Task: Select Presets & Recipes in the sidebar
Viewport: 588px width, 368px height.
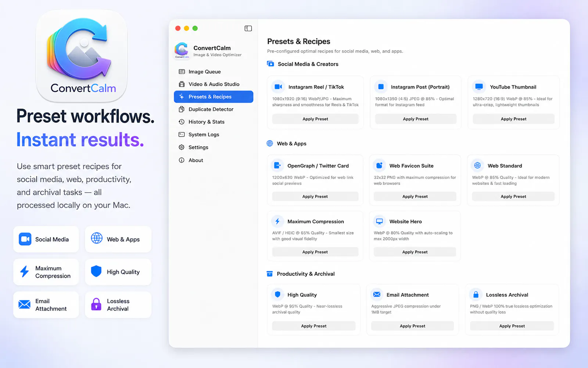Action: tap(214, 97)
